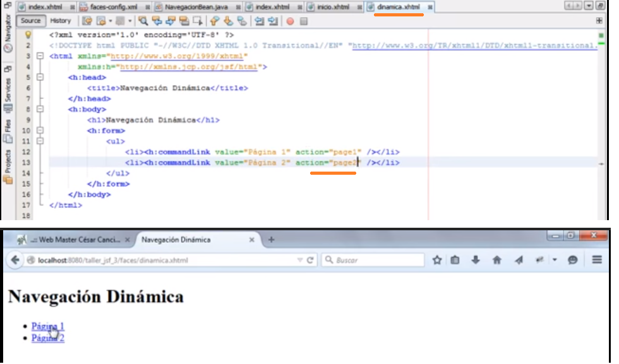Collapse the html tag fold on line 3

click(40, 56)
